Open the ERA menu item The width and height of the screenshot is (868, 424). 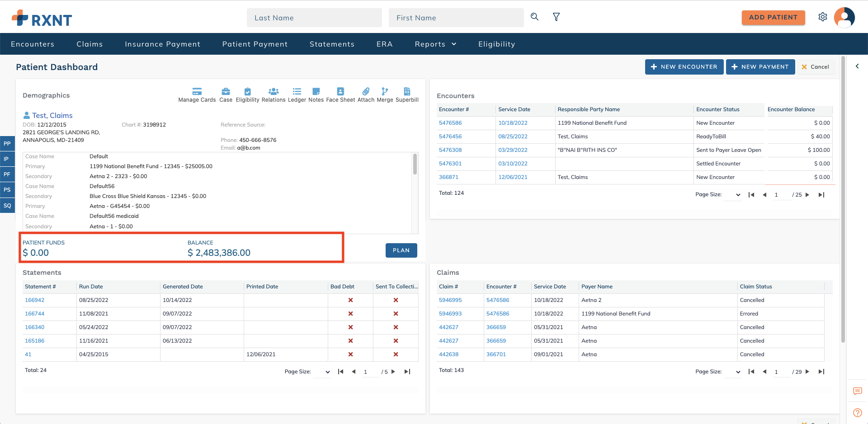tap(384, 44)
